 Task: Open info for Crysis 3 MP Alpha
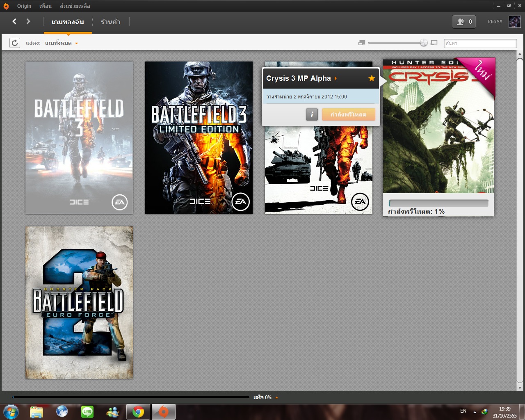[x=312, y=114]
